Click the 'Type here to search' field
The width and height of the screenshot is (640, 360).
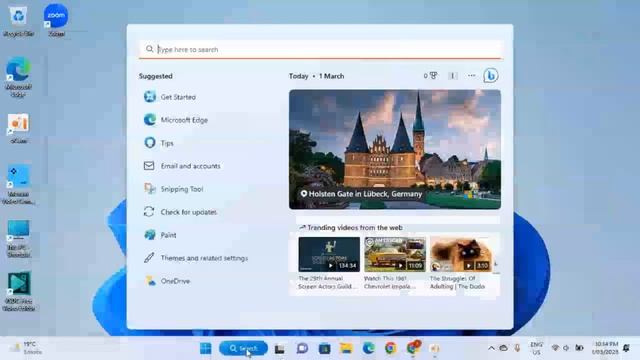[320, 49]
